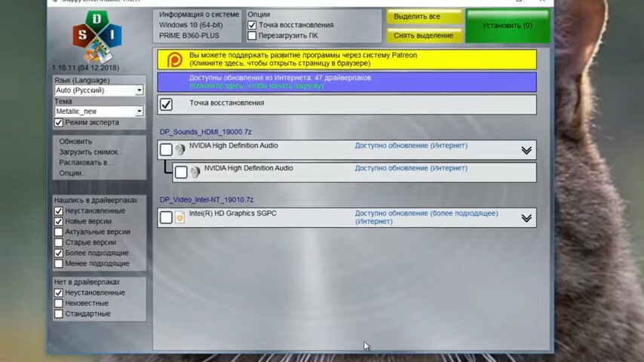Click version text 1.18.11 (04.12.2018)

(85, 68)
